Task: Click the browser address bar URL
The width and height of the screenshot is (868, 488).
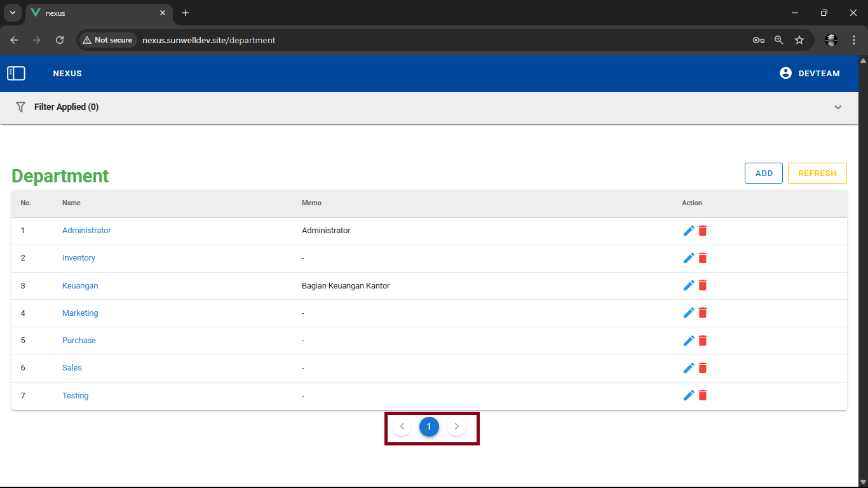Action: pyautogui.click(x=208, y=40)
